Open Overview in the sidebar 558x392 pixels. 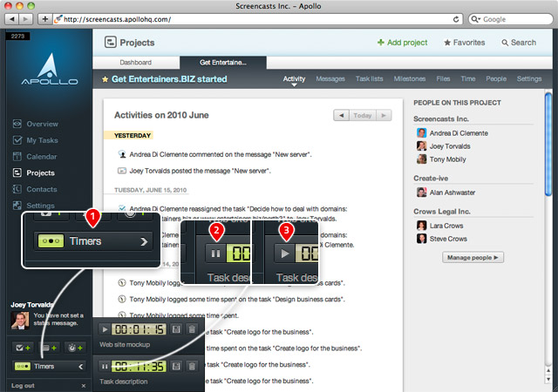coord(35,124)
